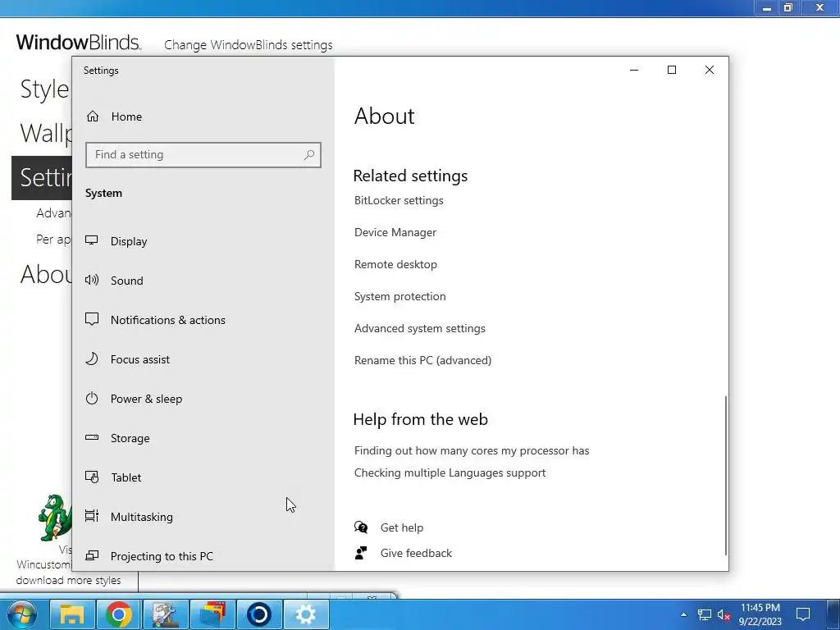Image resolution: width=840 pixels, height=630 pixels.
Task: Click the search magnifier in Find a setting
Action: pyautogui.click(x=309, y=155)
